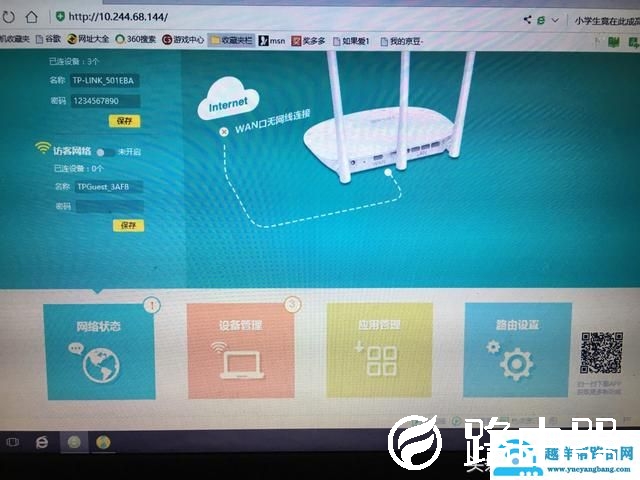
Task: Click the QR code for app download
Action: (x=601, y=353)
